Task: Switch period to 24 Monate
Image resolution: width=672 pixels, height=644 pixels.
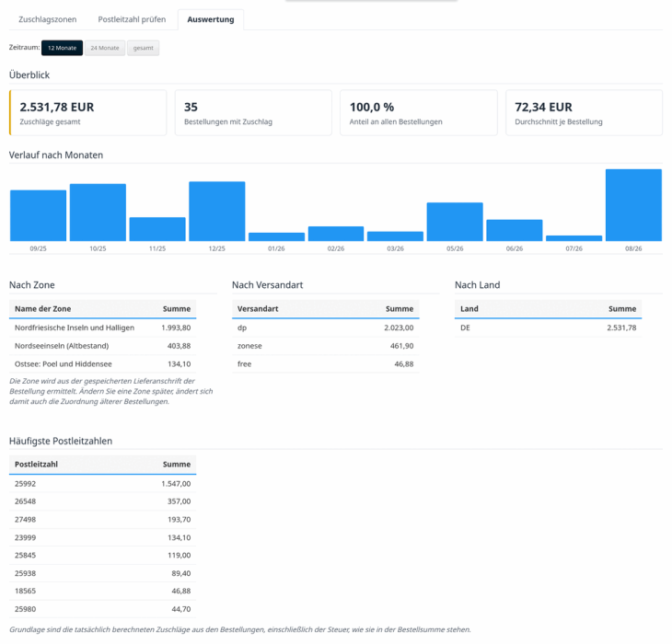Action: coord(105,48)
